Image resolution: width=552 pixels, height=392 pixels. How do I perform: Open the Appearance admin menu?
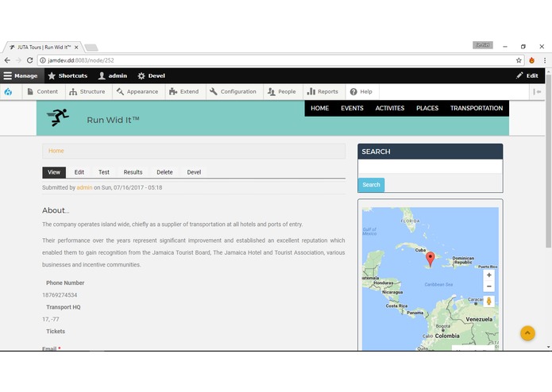coord(137,92)
